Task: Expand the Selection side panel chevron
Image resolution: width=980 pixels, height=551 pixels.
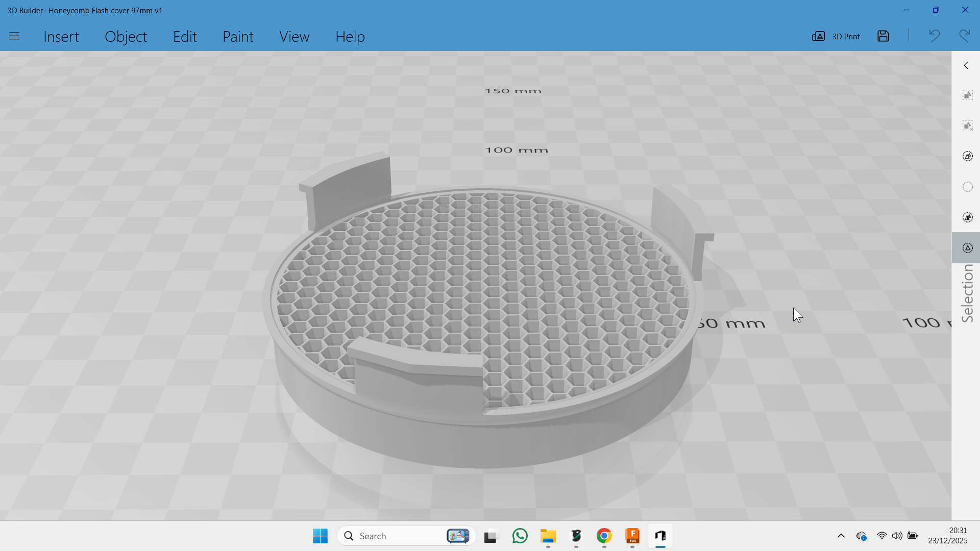Action: pos(966,65)
